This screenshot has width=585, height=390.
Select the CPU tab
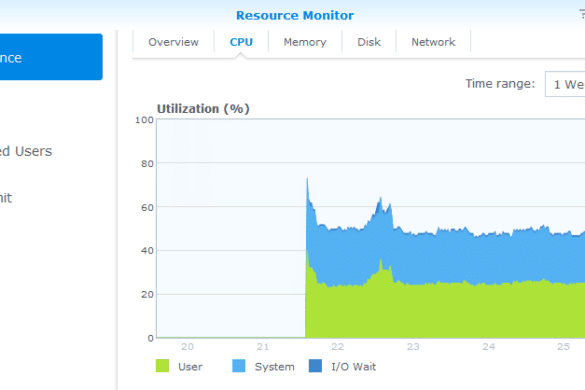tap(241, 42)
